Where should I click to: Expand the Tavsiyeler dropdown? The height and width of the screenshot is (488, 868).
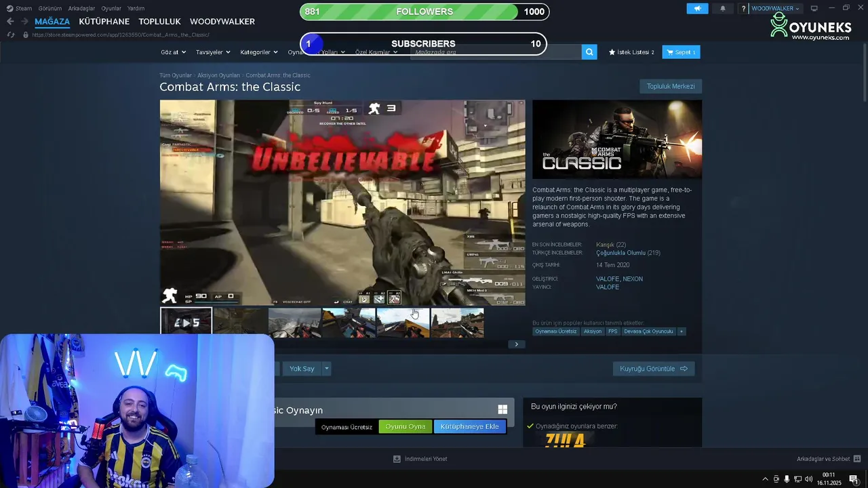pos(213,52)
